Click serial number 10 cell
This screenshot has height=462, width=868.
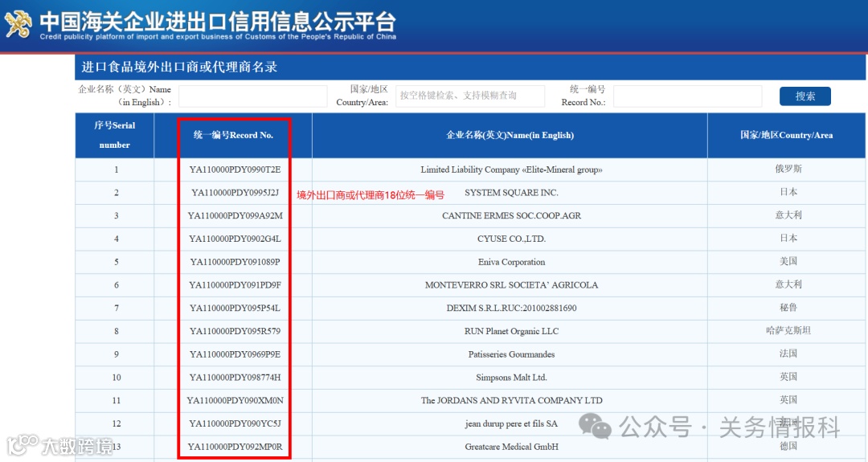coord(117,378)
